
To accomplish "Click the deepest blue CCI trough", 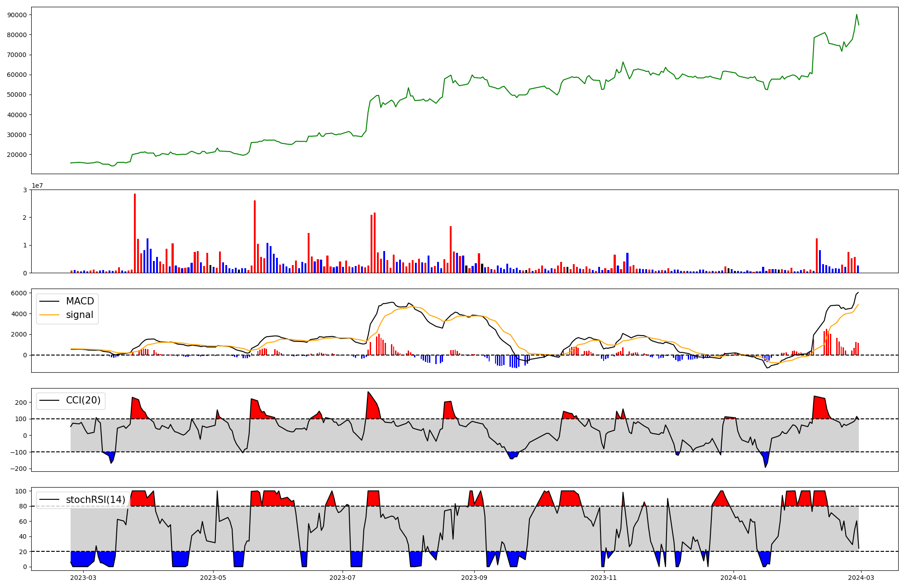I will [766, 466].
